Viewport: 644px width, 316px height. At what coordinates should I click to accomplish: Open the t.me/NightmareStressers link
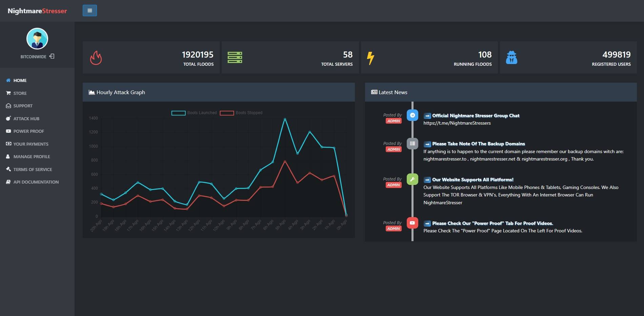pos(457,123)
